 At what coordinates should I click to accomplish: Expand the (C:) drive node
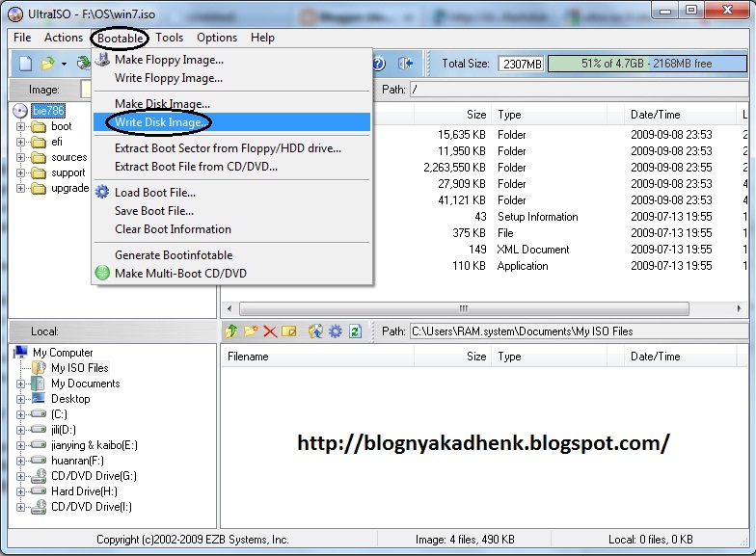(x=21, y=414)
